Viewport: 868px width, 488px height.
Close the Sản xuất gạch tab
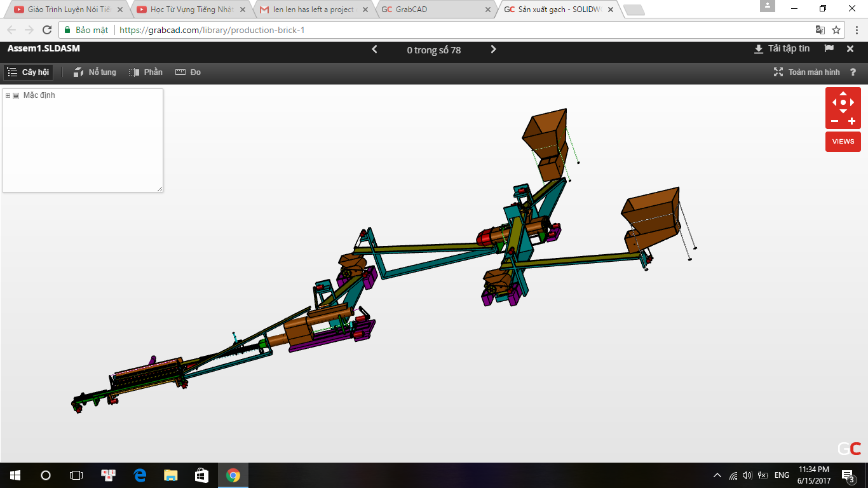pos(610,10)
